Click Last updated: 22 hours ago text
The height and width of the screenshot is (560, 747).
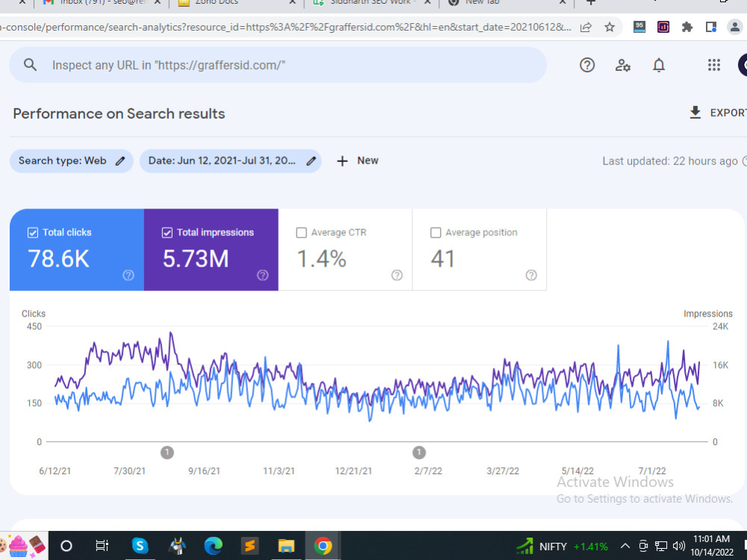670,161
